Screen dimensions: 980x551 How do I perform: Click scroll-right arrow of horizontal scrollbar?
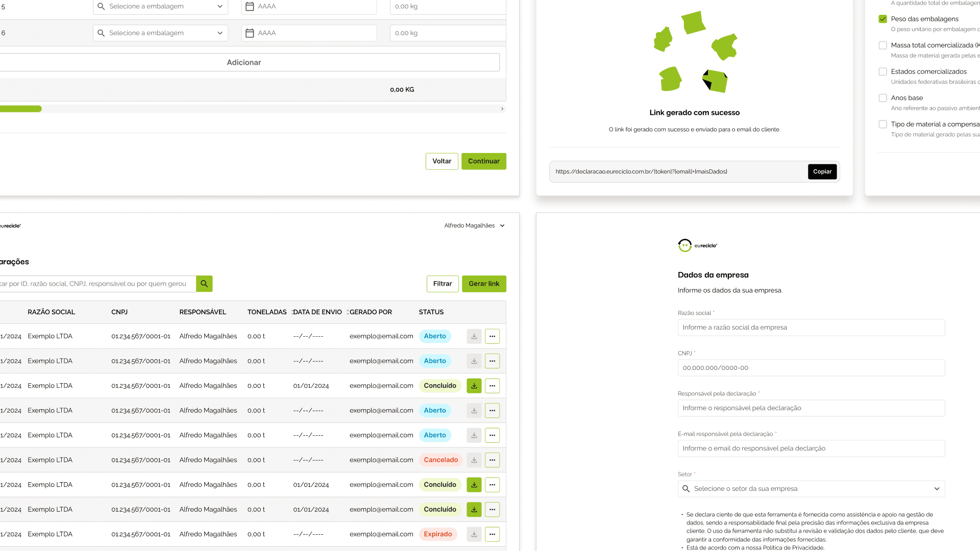click(x=502, y=109)
